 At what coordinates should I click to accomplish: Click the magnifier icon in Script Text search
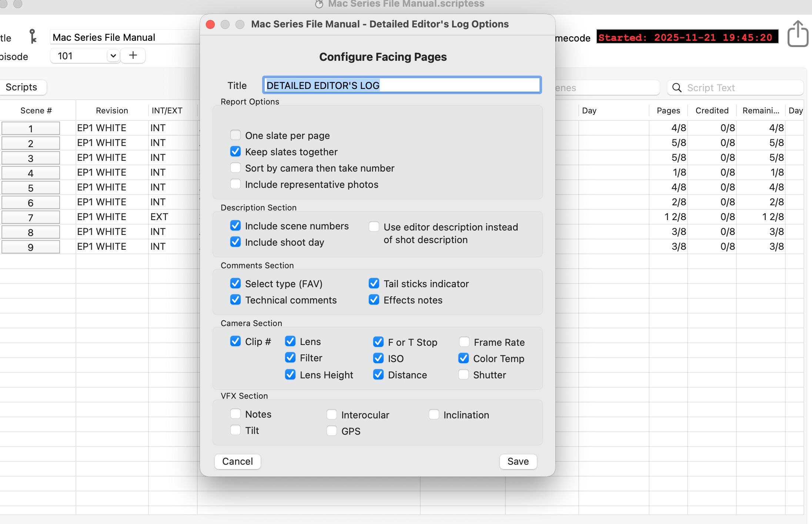click(x=676, y=88)
